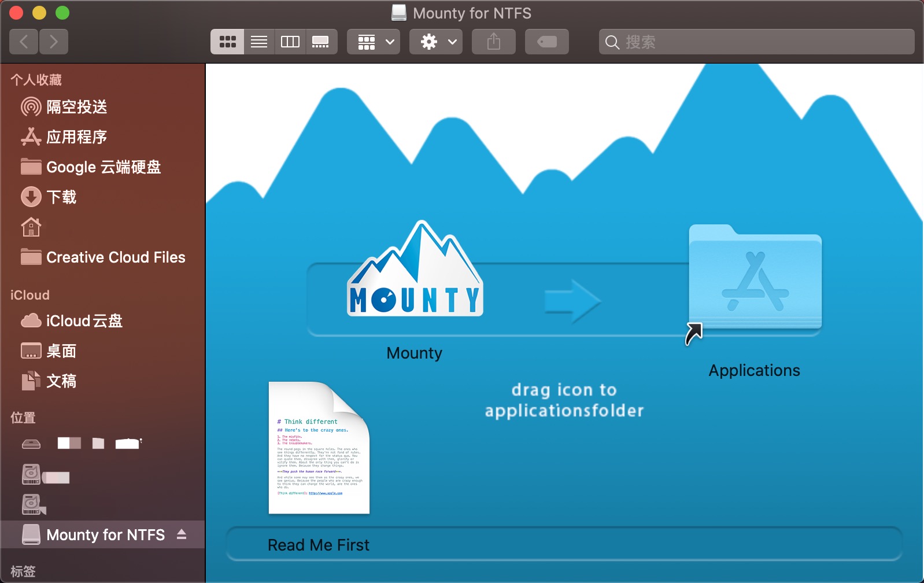Switch to icon view

click(227, 42)
